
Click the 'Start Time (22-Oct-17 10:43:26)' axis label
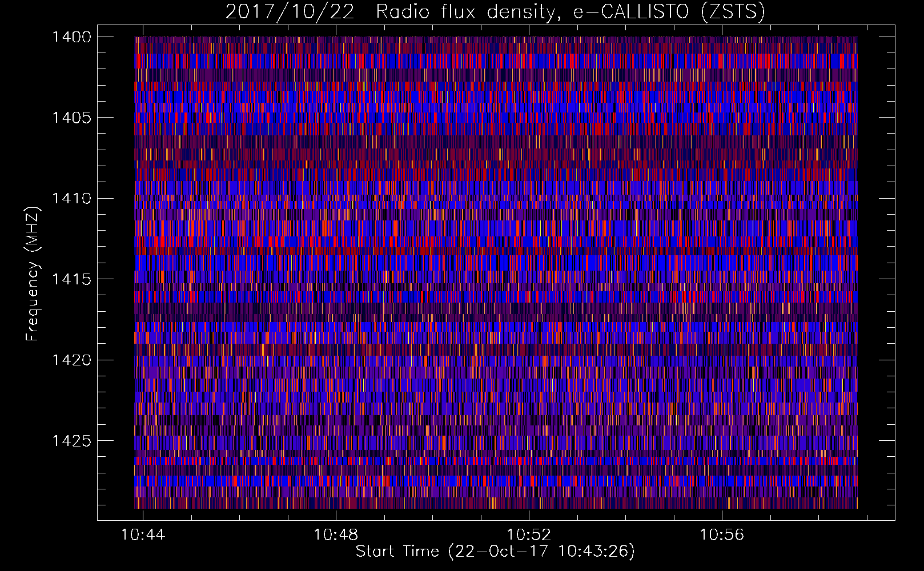[495, 552]
